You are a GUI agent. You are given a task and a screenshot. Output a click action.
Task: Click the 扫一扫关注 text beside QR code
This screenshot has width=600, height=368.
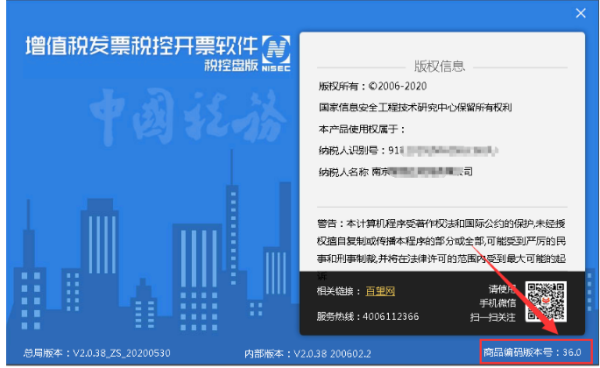coord(492,318)
